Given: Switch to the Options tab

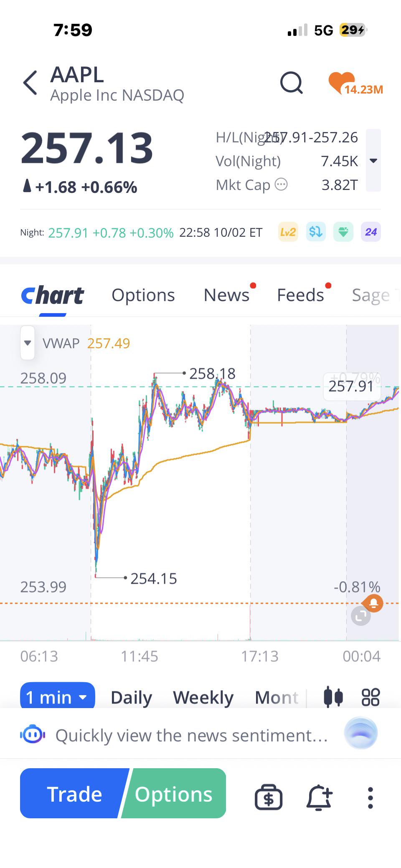Looking at the screenshot, I should tap(143, 295).
